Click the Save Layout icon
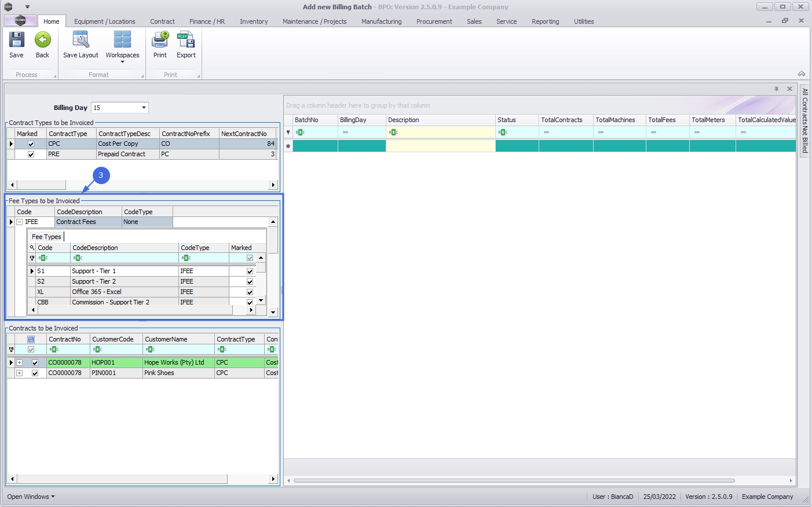 (x=81, y=41)
